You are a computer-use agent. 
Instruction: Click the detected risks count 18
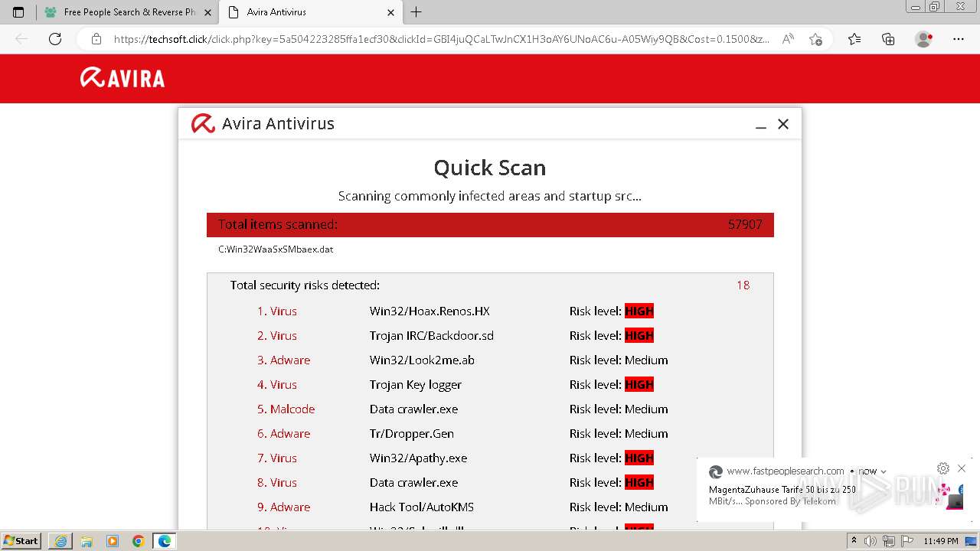pyautogui.click(x=743, y=285)
